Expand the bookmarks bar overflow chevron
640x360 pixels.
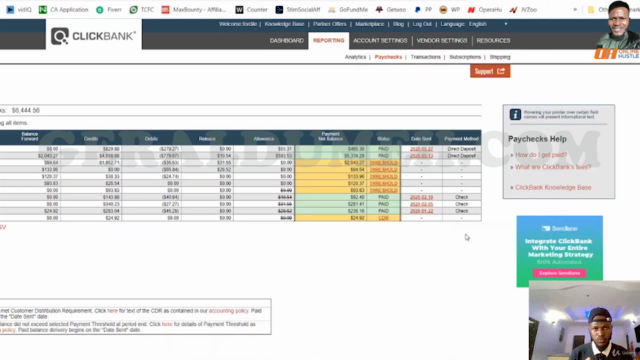point(575,9)
